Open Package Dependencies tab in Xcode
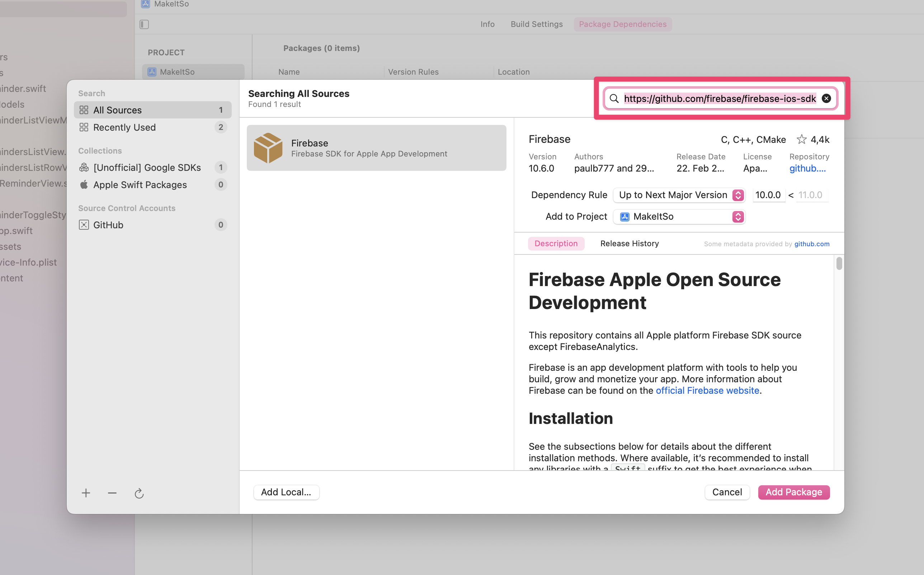924x575 pixels. (623, 24)
